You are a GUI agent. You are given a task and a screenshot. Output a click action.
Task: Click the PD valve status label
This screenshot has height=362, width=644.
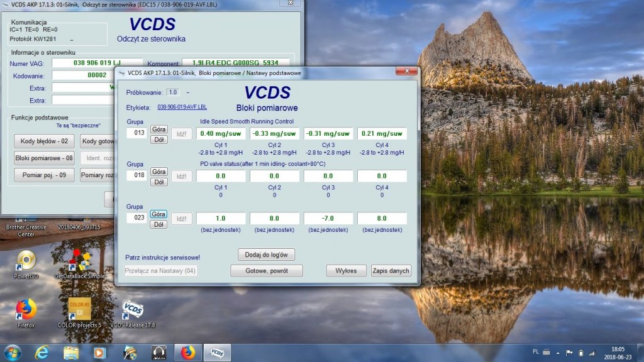click(x=263, y=164)
